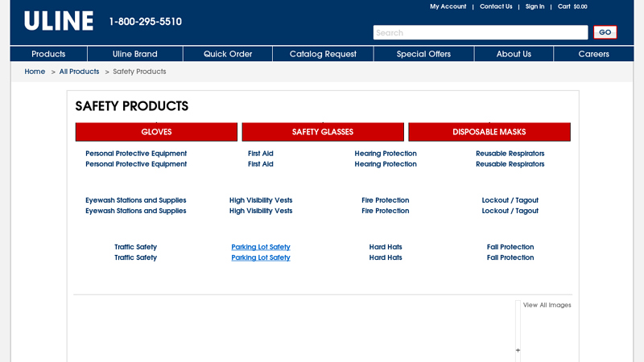Open the upper High Visibility Vests link
The width and height of the screenshot is (644, 362).
(x=261, y=200)
